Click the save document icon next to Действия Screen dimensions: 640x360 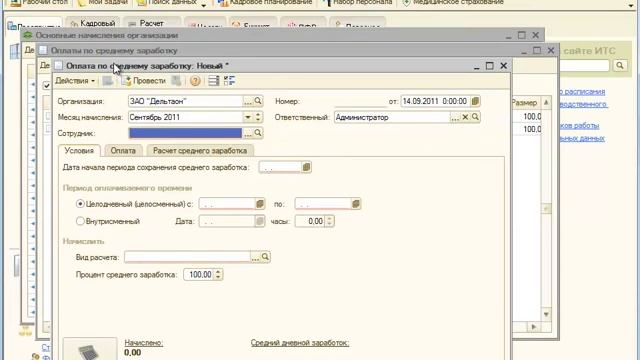pyautogui.click(x=108, y=81)
